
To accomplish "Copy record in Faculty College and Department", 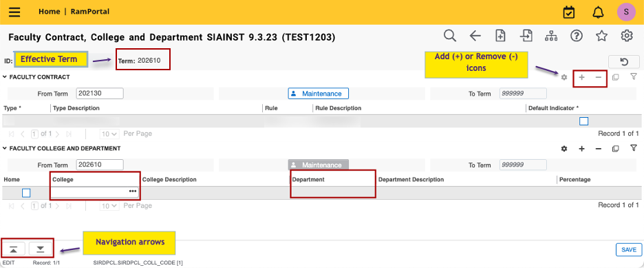I will (x=615, y=149).
